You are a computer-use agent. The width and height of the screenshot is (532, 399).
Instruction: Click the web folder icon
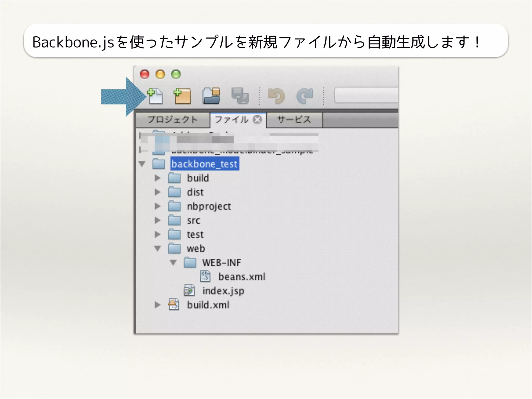coord(174,248)
